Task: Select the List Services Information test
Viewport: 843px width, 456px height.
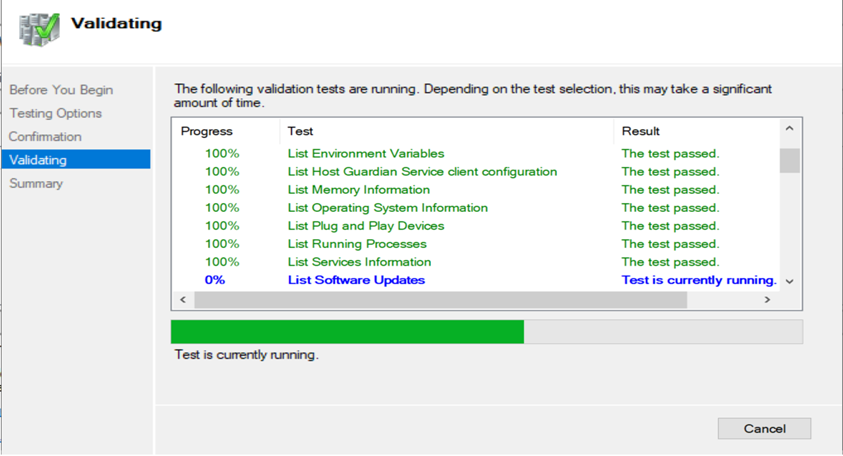Action: [x=476, y=262]
